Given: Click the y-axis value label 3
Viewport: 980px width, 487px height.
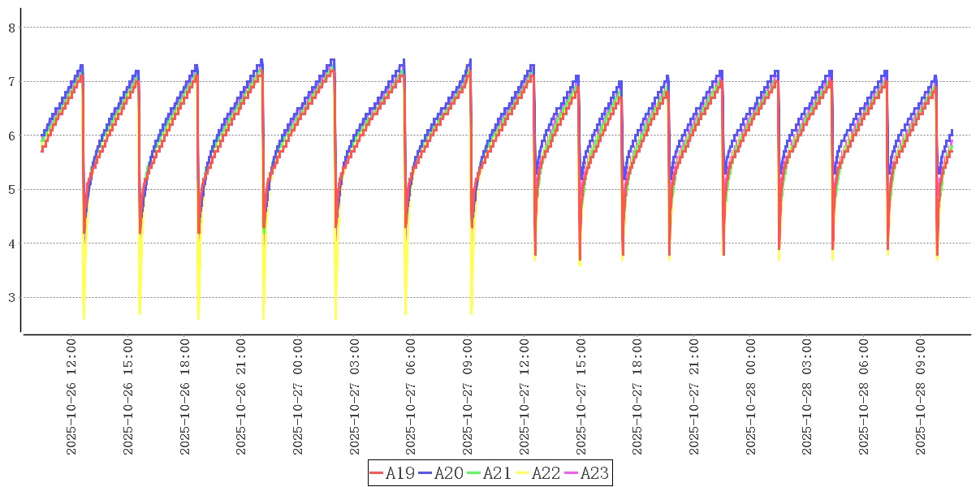Looking at the screenshot, I should click(x=11, y=298).
